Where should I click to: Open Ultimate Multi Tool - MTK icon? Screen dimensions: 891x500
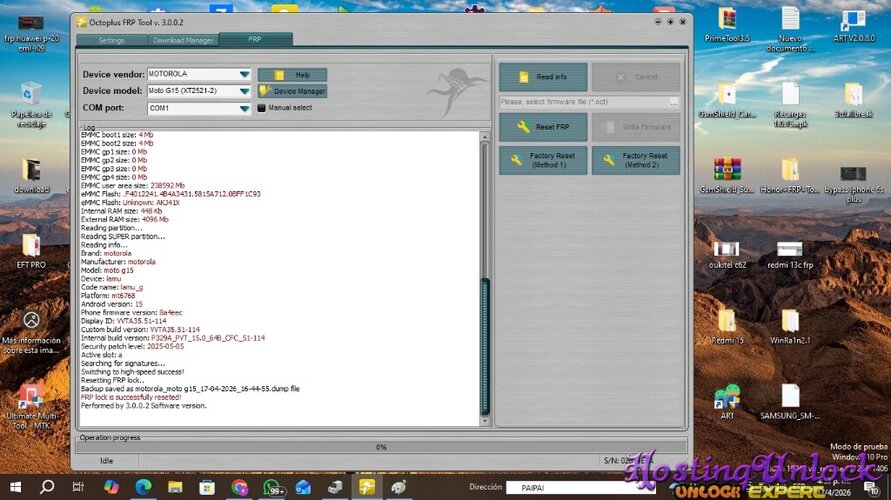31,407
